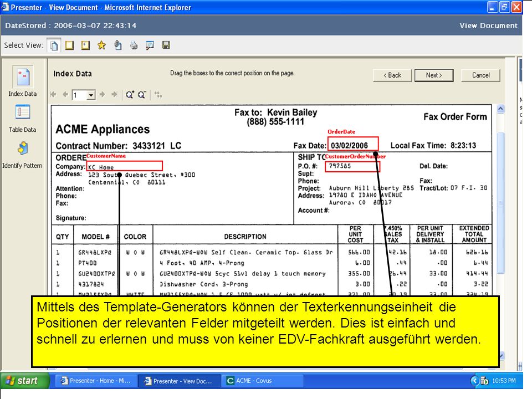Click the greyed move/fit arrows icon
The image size is (532, 399).
click(x=158, y=95)
